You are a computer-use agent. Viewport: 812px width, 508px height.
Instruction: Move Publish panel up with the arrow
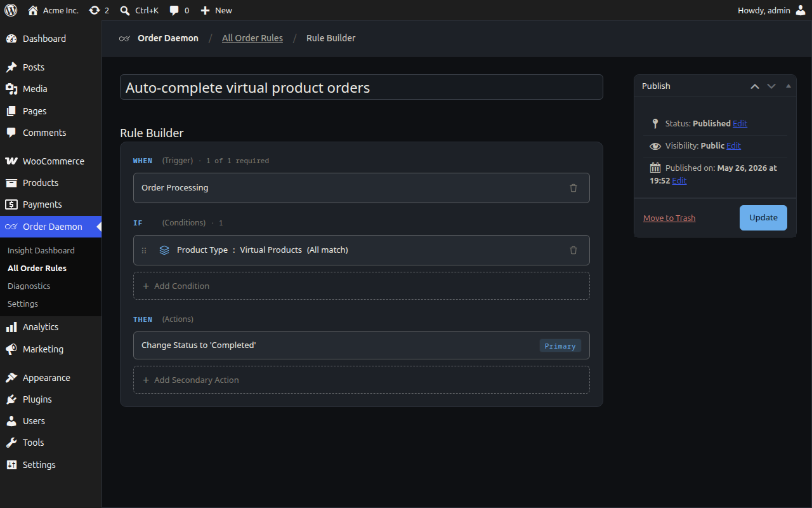(755, 86)
